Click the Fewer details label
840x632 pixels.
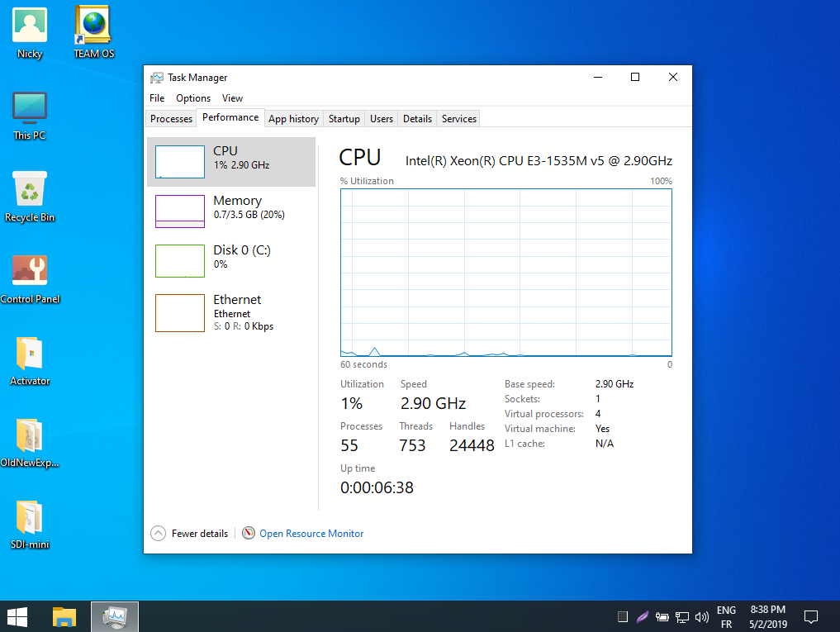coord(200,534)
